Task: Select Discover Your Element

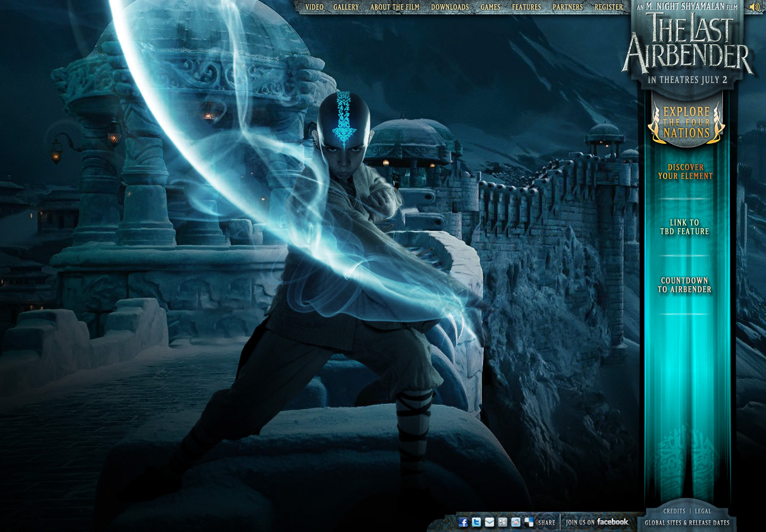Action: pos(685,171)
